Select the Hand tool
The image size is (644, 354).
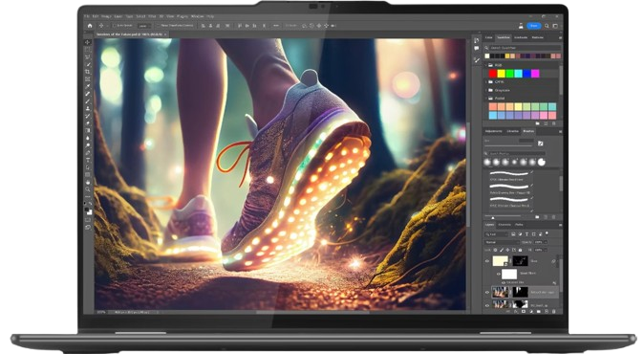[88, 182]
